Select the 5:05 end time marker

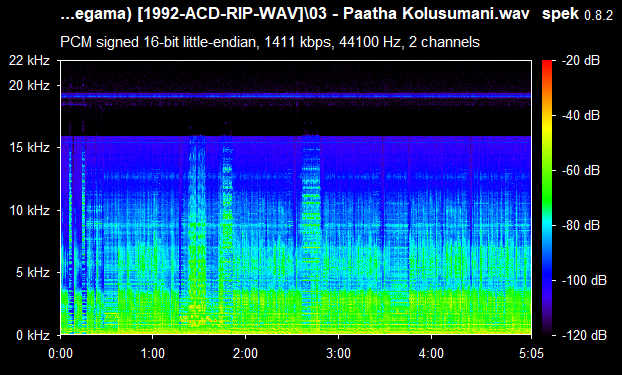pos(531,353)
